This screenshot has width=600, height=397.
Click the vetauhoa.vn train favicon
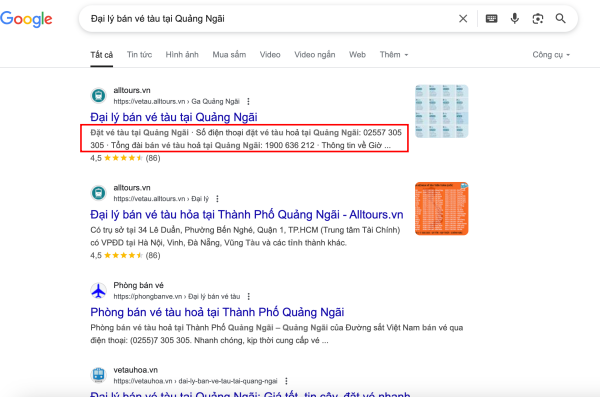(98, 375)
